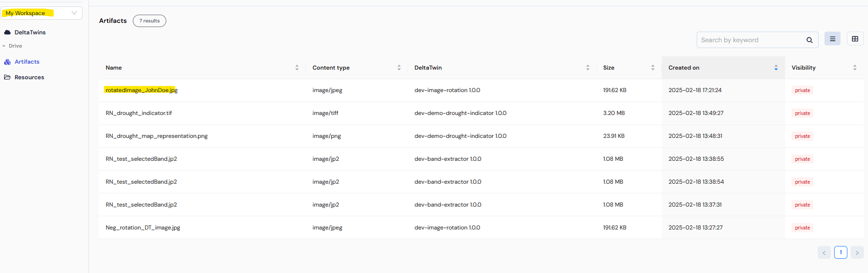Open RN_drought_indicator.tif artifact row
The height and width of the screenshot is (273, 868).
pyautogui.click(x=138, y=113)
